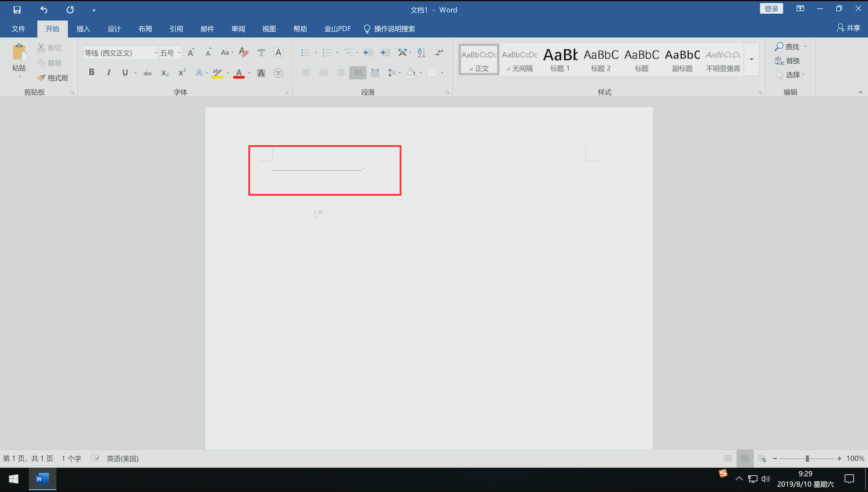Open the borders dropdown arrow
The width and height of the screenshot is (868, 492).
click(x=442, y=73)
